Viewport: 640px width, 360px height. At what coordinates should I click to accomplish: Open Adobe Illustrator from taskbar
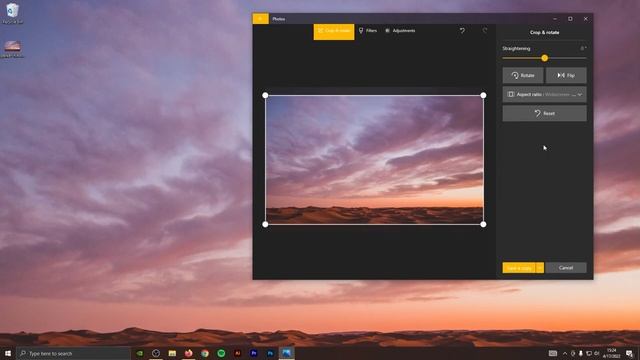[x=238, y=353]
